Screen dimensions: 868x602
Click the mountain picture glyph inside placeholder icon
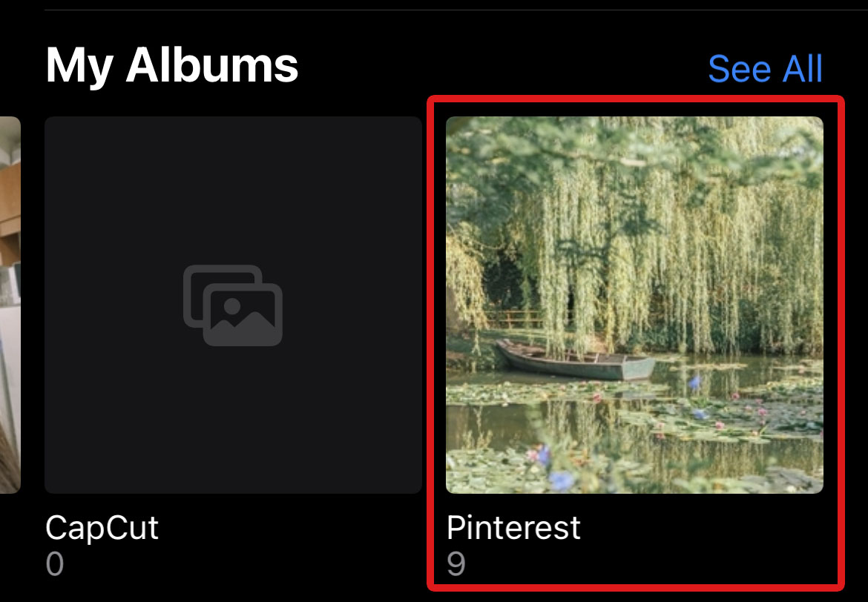point(243,315)
